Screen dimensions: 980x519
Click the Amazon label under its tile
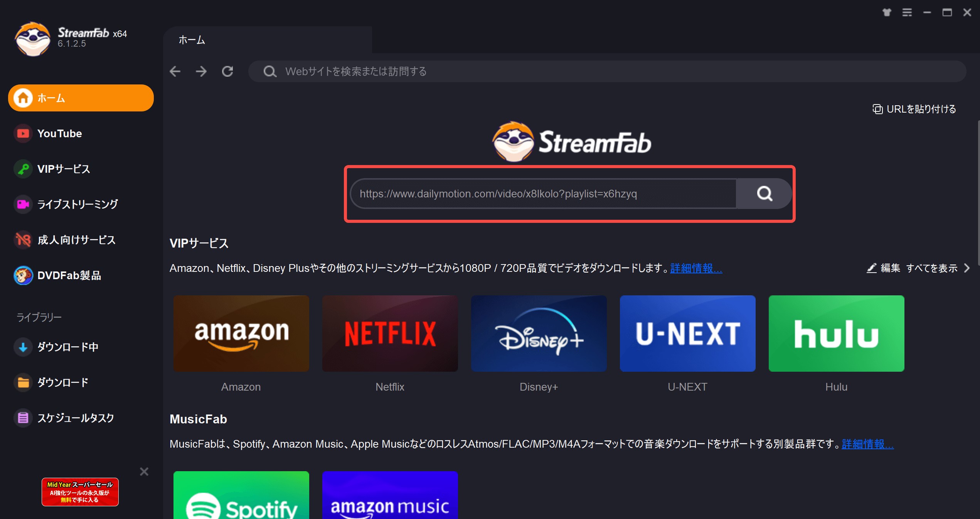[x=241, y=387]
